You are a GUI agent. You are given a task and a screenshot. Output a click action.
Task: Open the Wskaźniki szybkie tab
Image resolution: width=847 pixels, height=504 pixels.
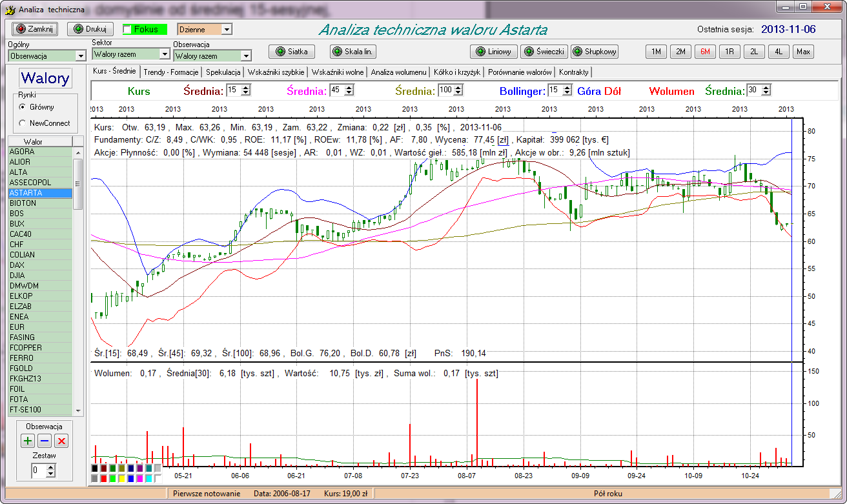click(x=276, y=72)
